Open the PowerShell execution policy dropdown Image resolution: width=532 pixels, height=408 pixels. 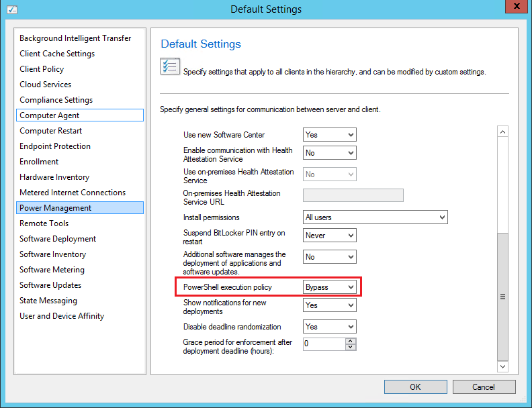click(329, 287)
